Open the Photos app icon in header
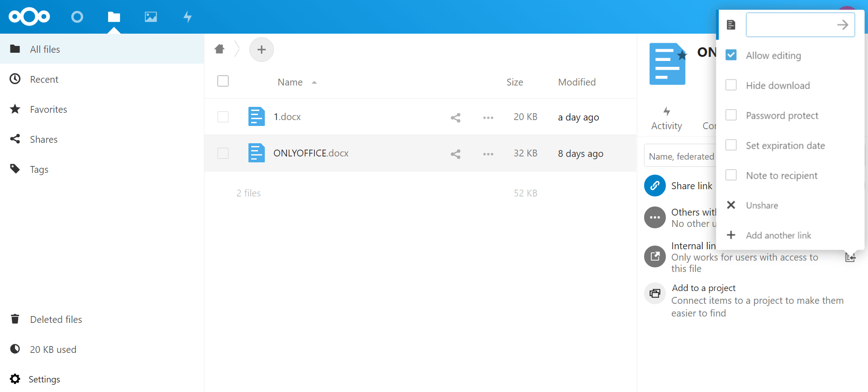The height and width of the screenshot is (392, 868). pyautogui.click(x=151, y=17)
